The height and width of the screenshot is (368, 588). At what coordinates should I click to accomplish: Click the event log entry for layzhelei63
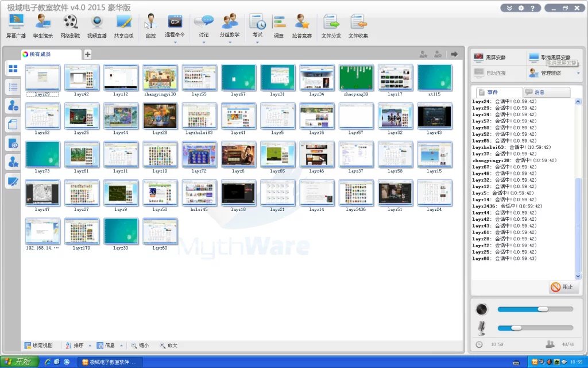tap(512, 147)
